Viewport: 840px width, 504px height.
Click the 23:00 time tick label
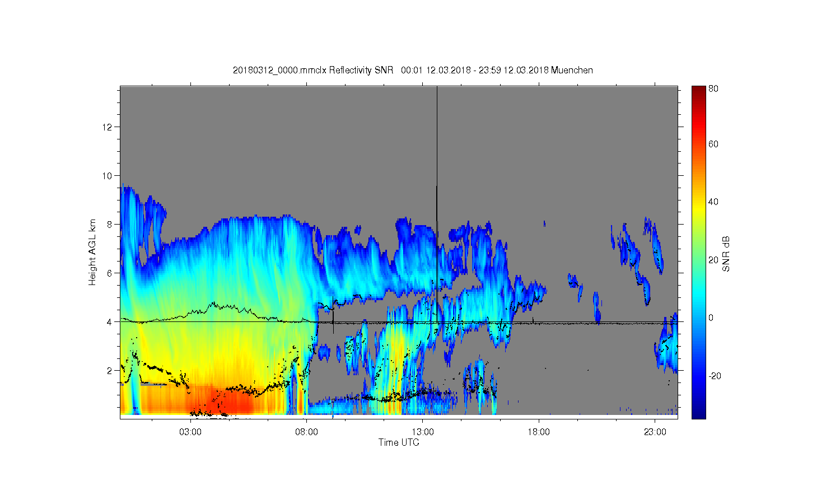click(655, 432)
